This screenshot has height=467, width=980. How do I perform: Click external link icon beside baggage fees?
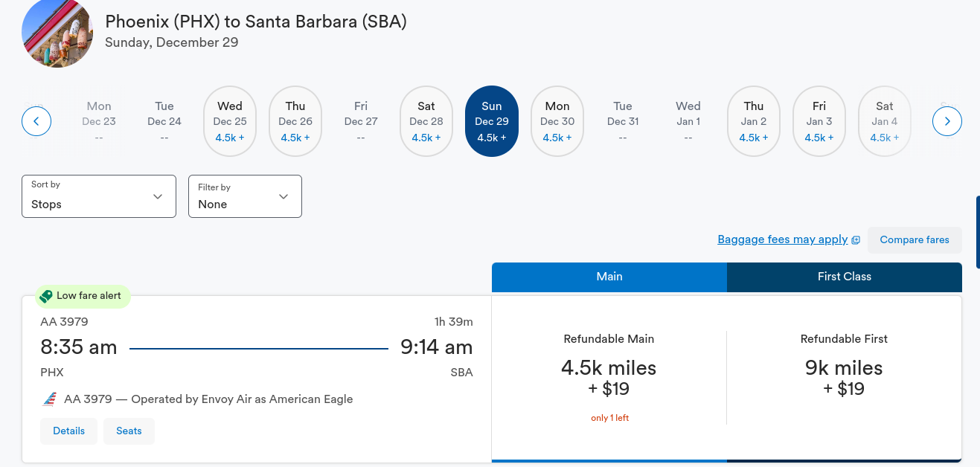tap(856, 240)
